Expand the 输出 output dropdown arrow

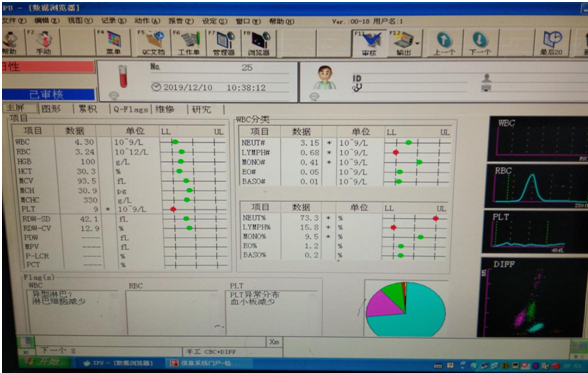tap(417, 43)
